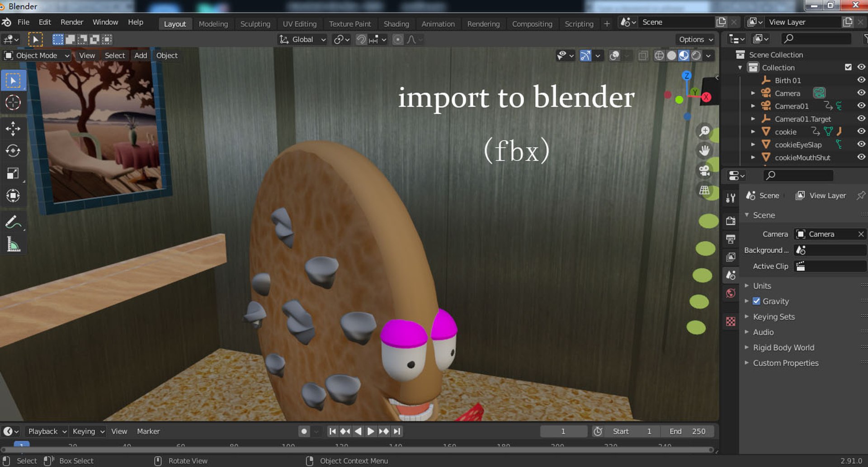The image size is (868, 467).
Task: Hide Camera01 in the outliner
Action: [861, 106]
